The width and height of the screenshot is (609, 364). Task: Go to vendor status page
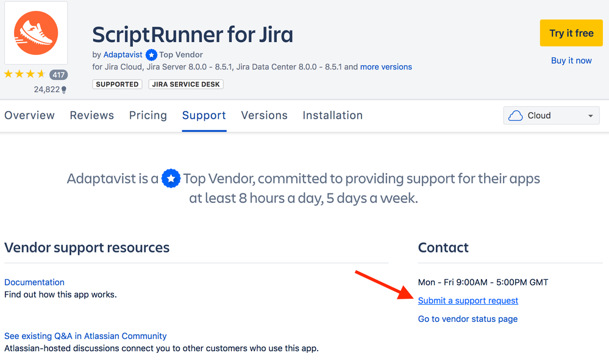[467, 318]
